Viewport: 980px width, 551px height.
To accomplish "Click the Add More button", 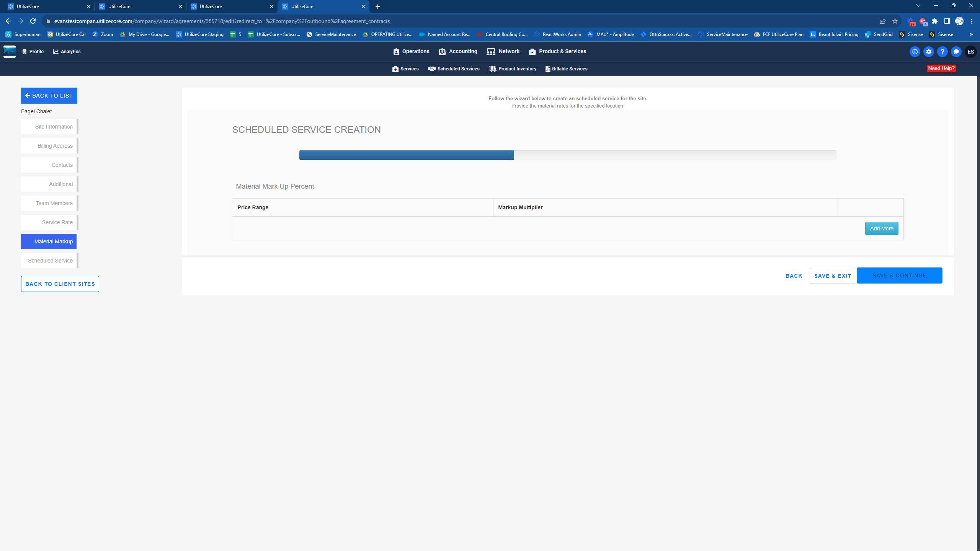I will tap(881, 228).
